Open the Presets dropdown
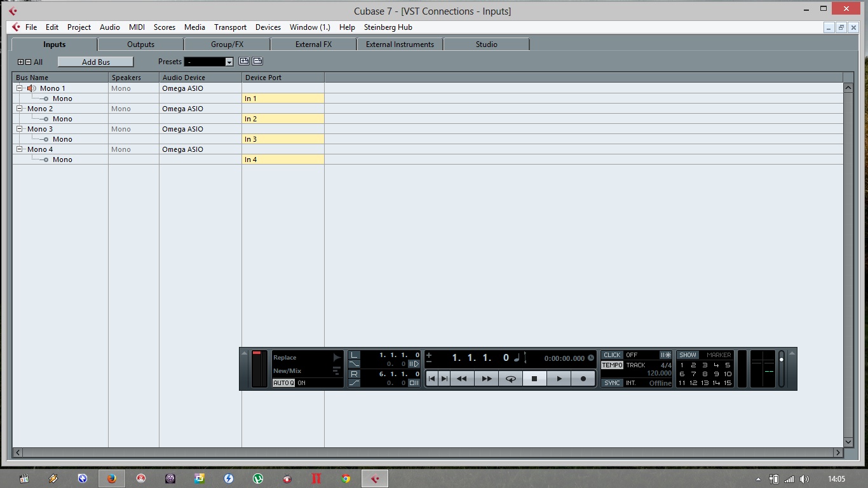The height and width of the screenshot is (488, 868). (228, 61)
